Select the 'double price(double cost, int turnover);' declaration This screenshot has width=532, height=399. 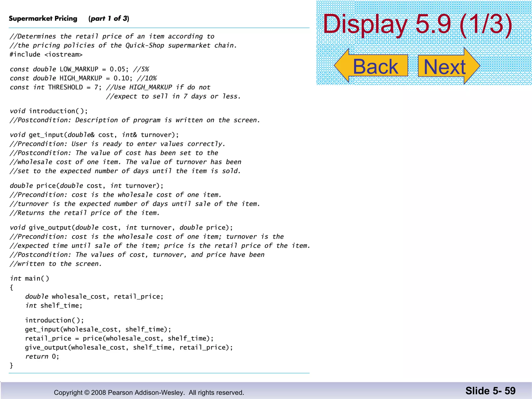(x=87, y=186)
